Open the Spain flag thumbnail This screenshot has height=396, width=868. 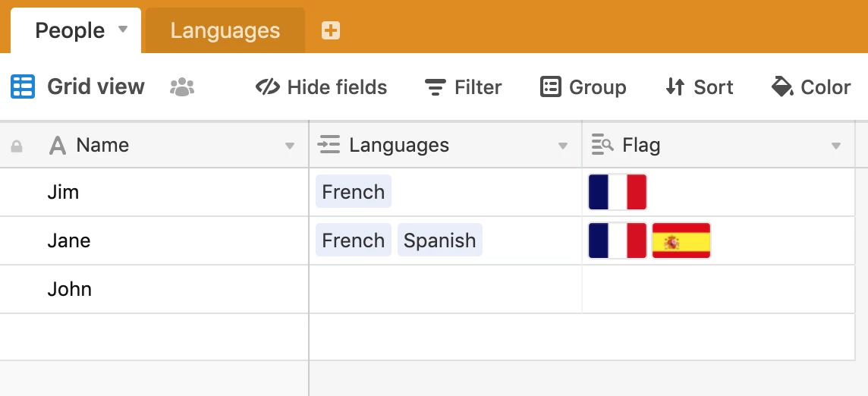[681, 240]
